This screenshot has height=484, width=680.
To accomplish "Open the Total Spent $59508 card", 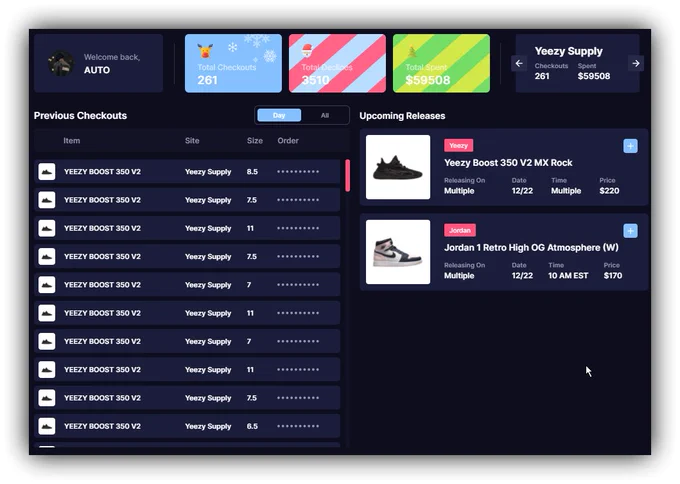I will coord(441,63).
